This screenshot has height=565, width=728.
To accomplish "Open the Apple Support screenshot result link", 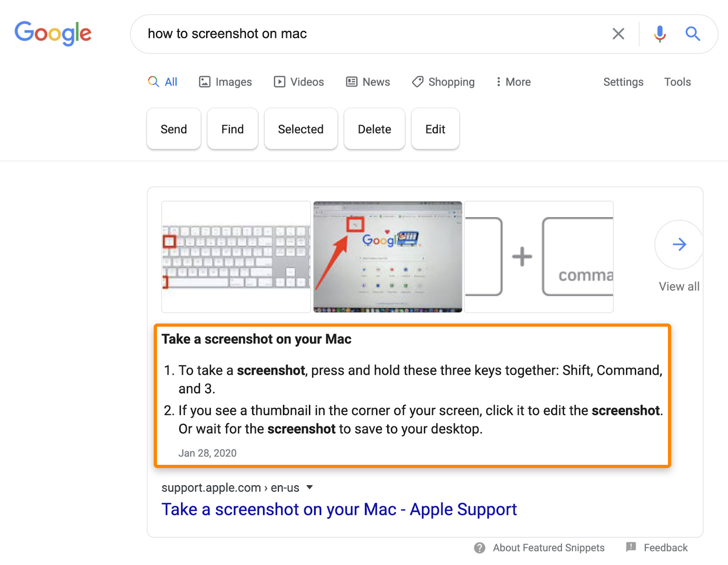I will 339,509.
